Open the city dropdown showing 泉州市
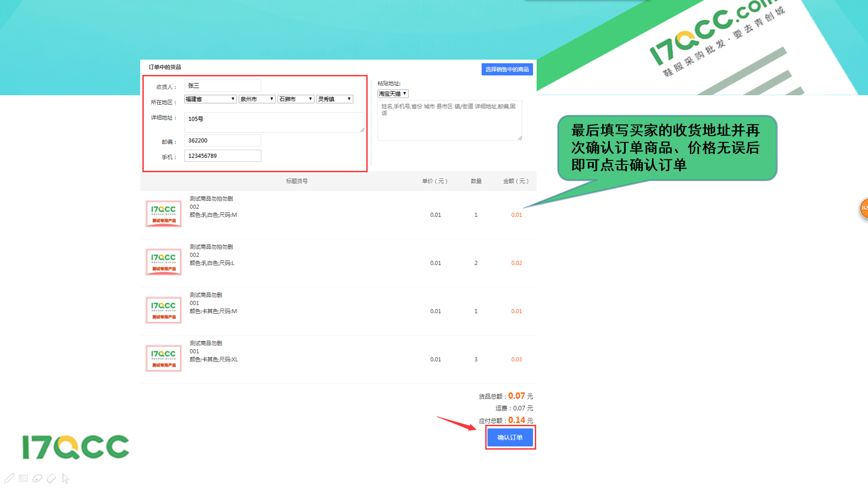The image size is (868, 488). pos(257,99)
